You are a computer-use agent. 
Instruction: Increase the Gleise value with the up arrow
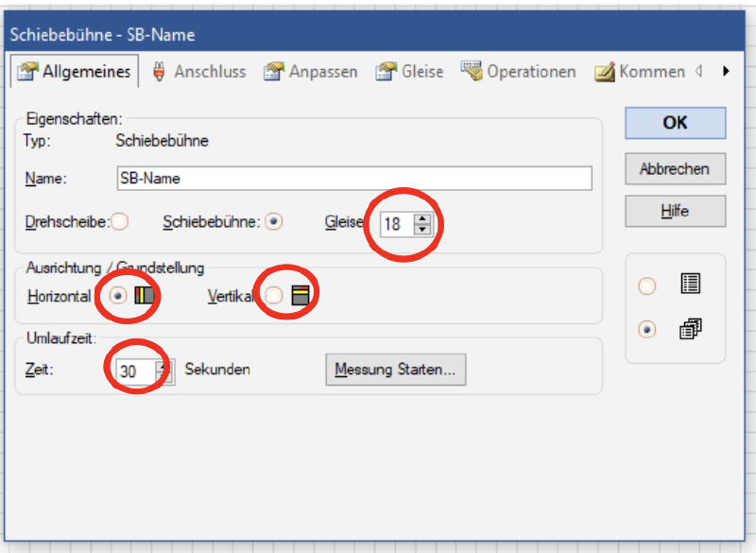pos(421,218)
